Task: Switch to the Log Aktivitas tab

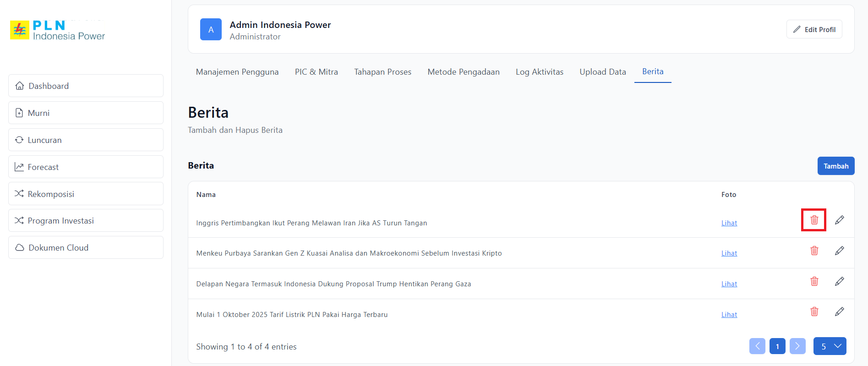Action: (539, 72)
